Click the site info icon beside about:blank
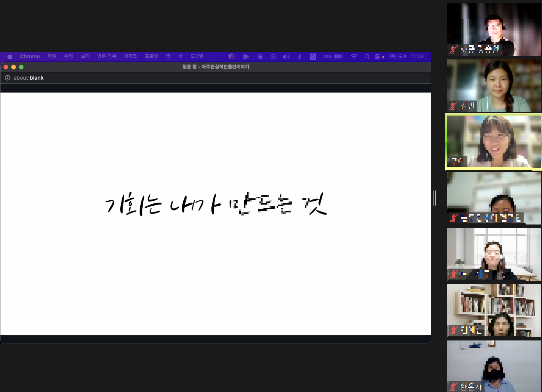 click(7, 78)
